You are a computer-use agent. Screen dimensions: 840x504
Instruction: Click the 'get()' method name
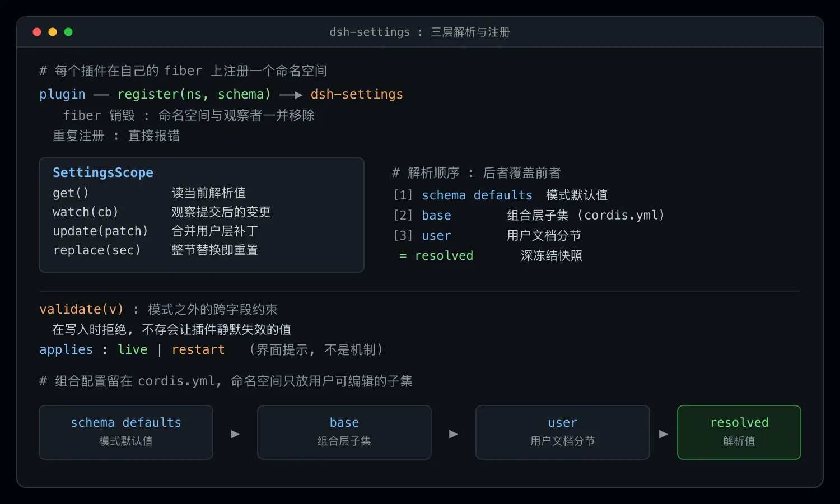(x=71, y=193)
